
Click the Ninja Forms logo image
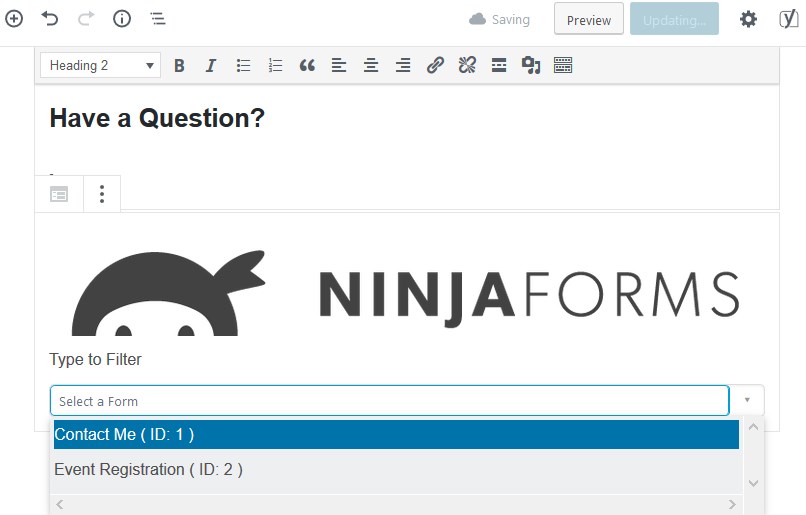406,293
